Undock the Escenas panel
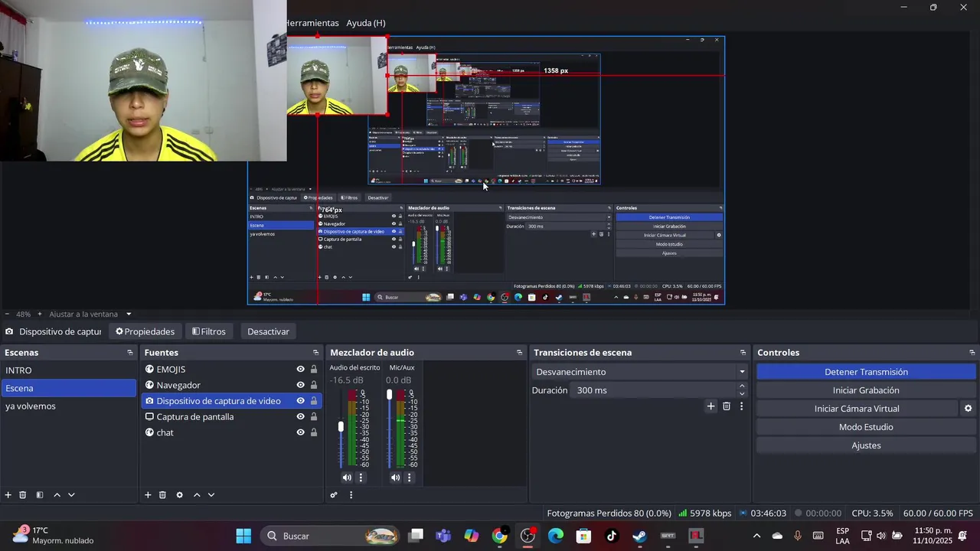Screen dimensions: 980x551 (130, 353)
